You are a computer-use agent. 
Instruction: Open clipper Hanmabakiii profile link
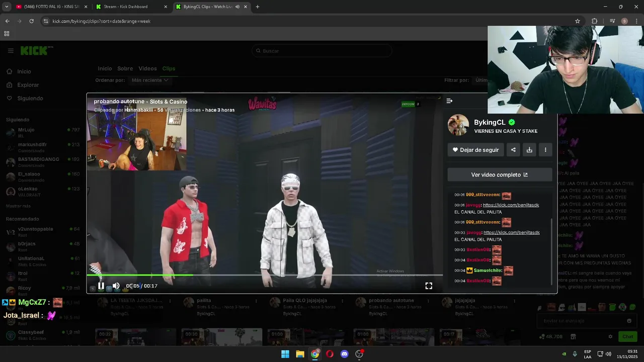(139, 110)
